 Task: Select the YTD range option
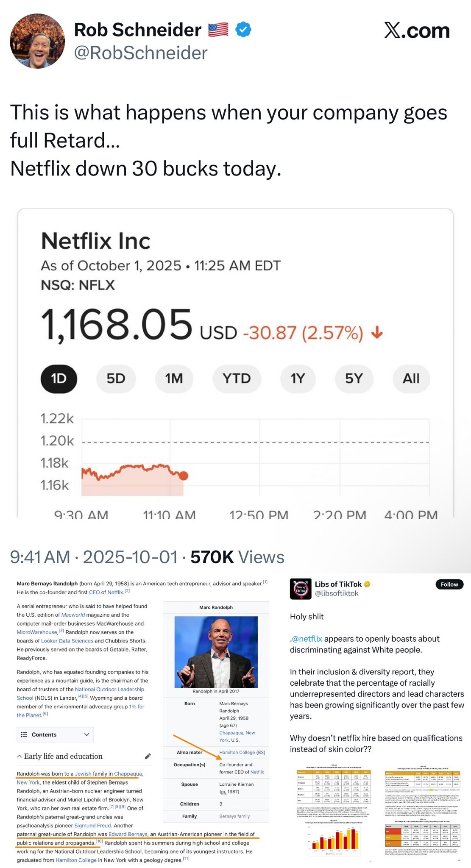coord(237,378)
